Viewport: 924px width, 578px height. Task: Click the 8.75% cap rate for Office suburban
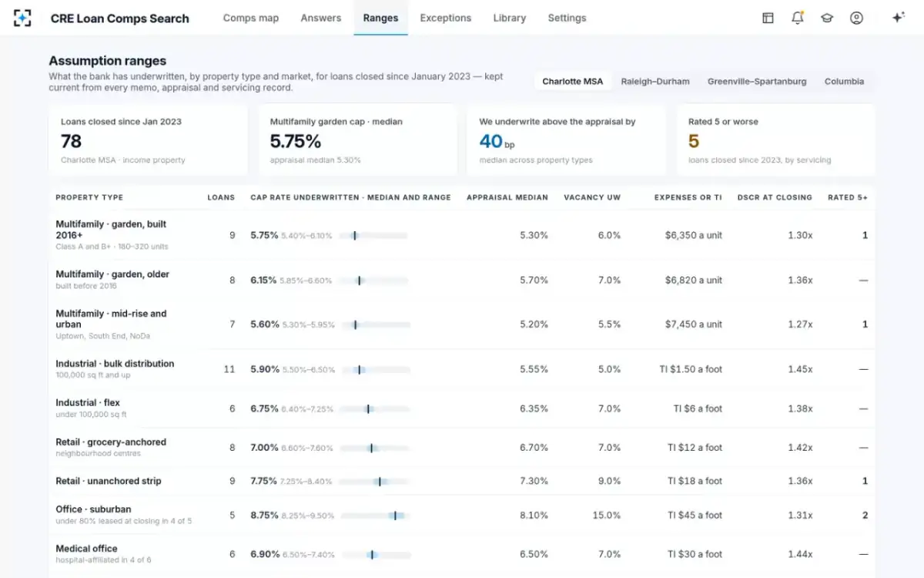pyautogui.click(x=264, y=516)
